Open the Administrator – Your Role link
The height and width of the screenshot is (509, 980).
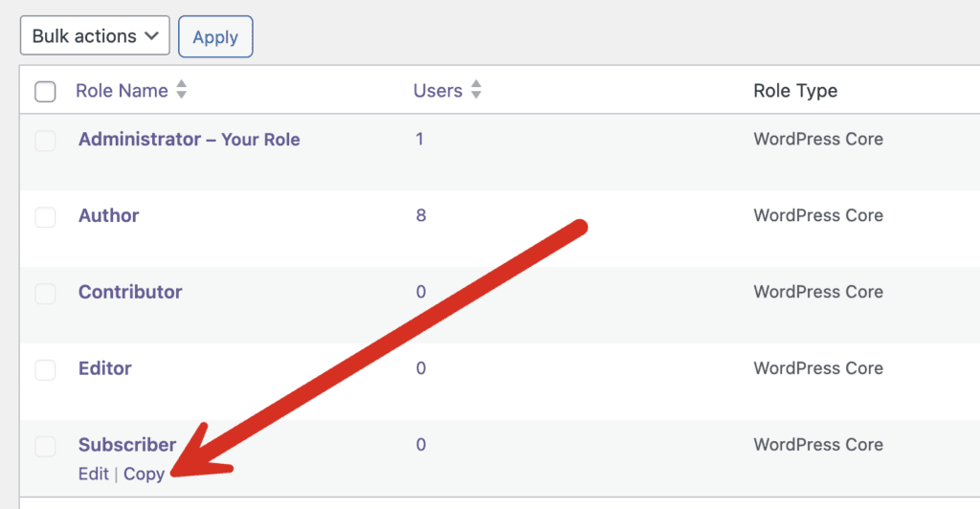(189, 140)
